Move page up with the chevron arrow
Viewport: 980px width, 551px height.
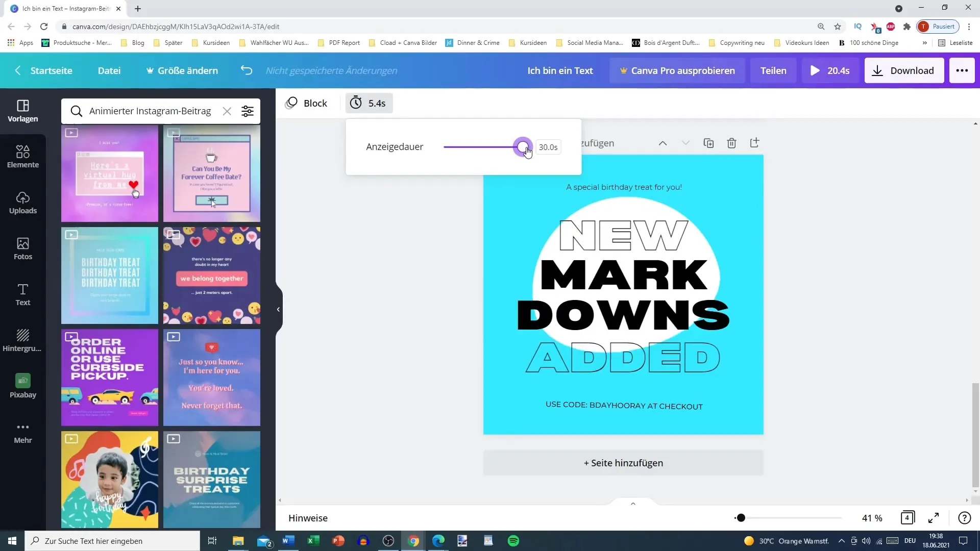point(663,143)
